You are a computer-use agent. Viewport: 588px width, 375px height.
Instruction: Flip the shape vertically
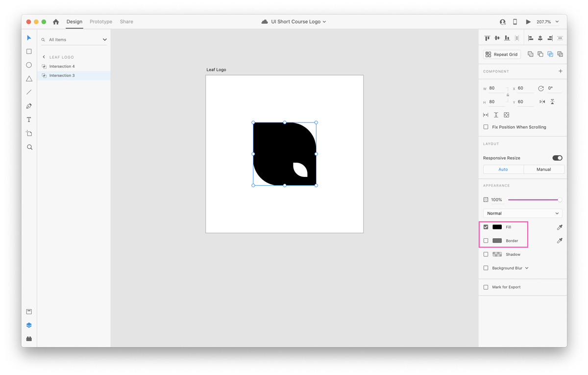(552, 101)
